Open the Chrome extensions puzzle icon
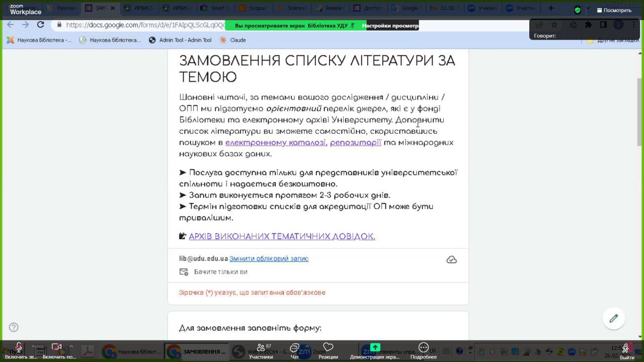Image resolution: width=644 pixels, height=362 pixels. [x=588, y=24]
